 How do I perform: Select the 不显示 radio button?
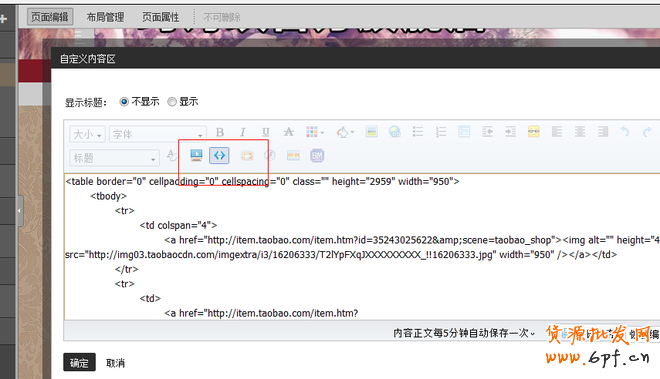point(124,101)
